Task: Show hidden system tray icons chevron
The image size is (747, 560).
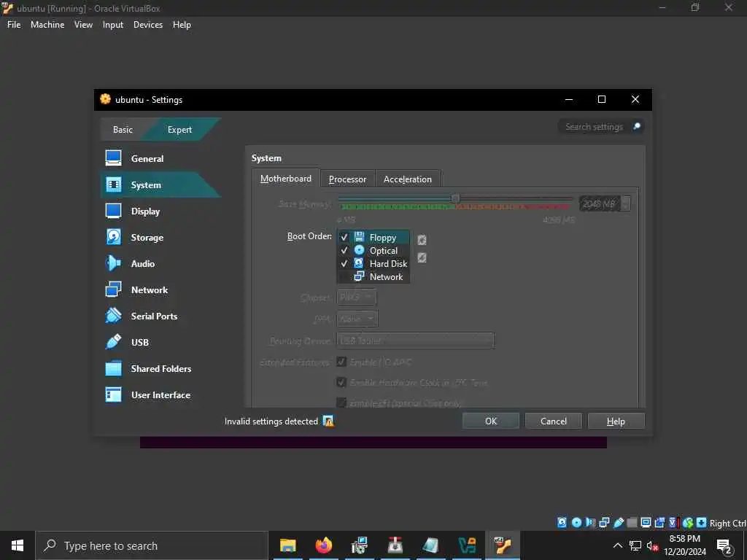Action: (x=617, y=545)
